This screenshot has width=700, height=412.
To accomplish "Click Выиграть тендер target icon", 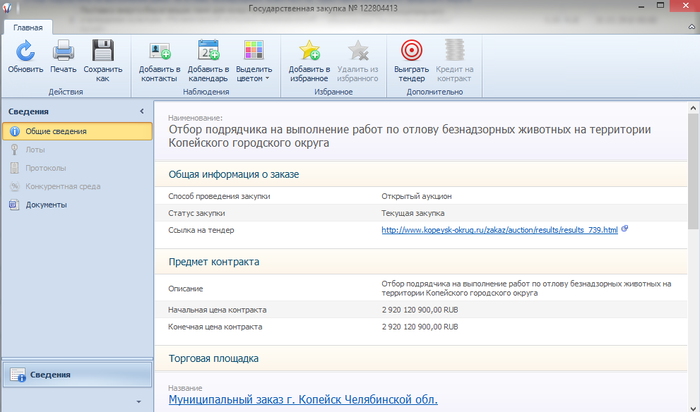I will tap(409, 52).
